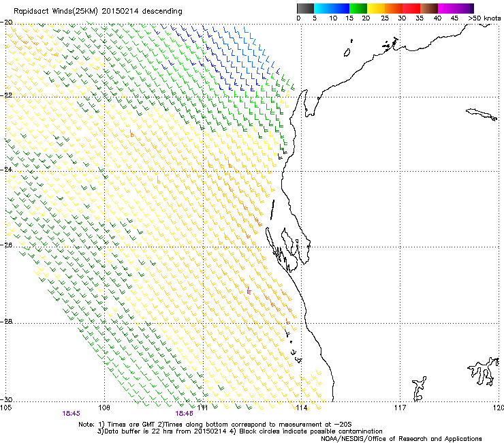Click the red 30-35 knots legend segment
504x443 pixels.
[411, 8]
